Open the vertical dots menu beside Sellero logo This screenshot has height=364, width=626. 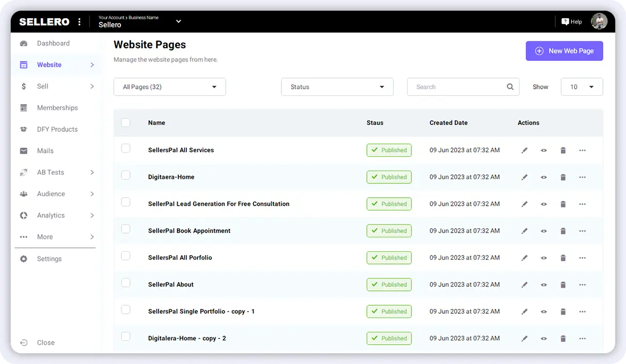(x=80, y=22)
